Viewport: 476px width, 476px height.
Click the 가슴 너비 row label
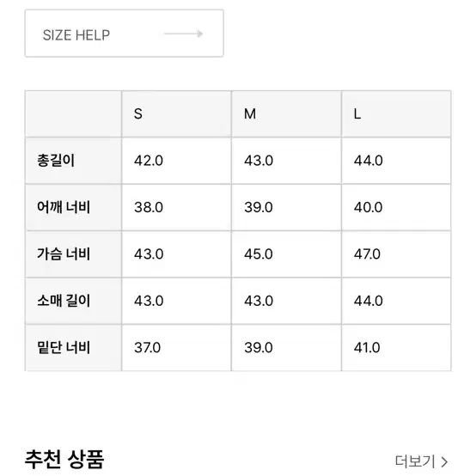tap(64, 254)
